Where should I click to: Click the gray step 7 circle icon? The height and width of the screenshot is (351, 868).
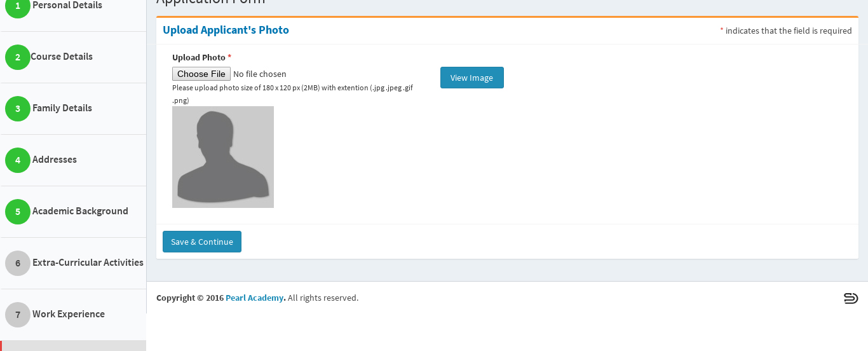point(18,315)
